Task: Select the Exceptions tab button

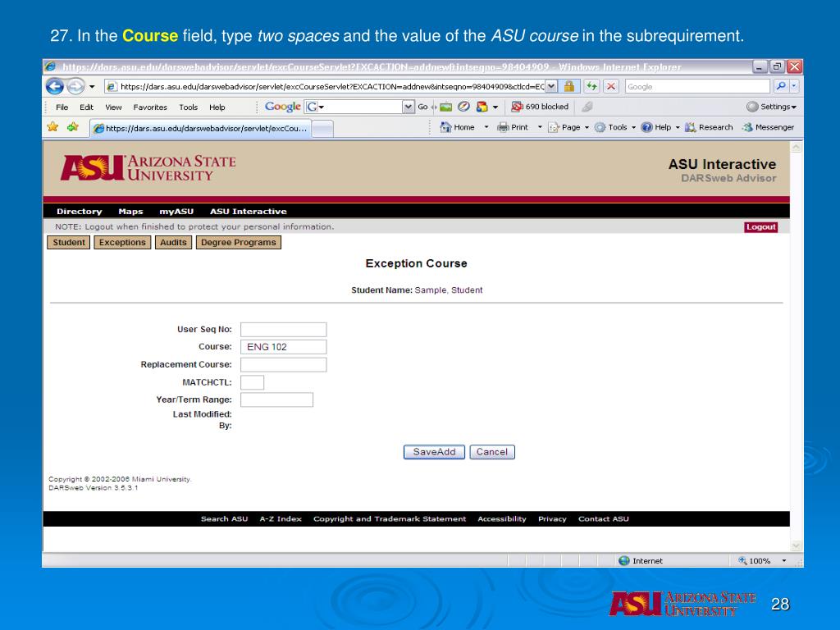Action: (122, 242)
